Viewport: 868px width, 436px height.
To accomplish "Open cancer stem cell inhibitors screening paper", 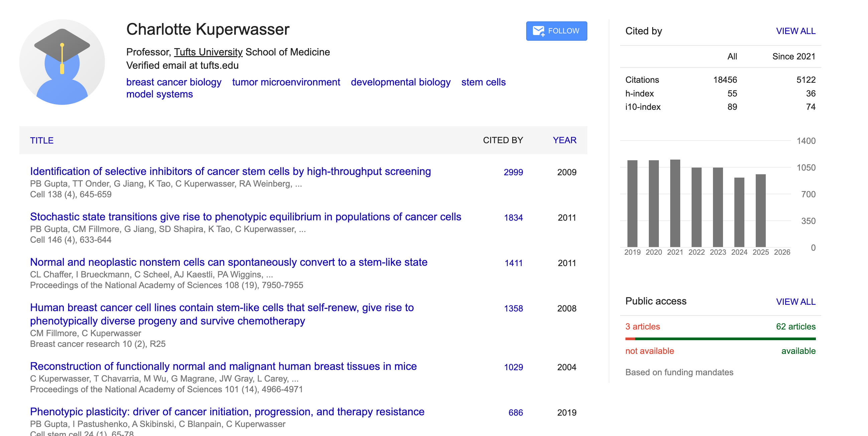I will click(x=230, y=171).
